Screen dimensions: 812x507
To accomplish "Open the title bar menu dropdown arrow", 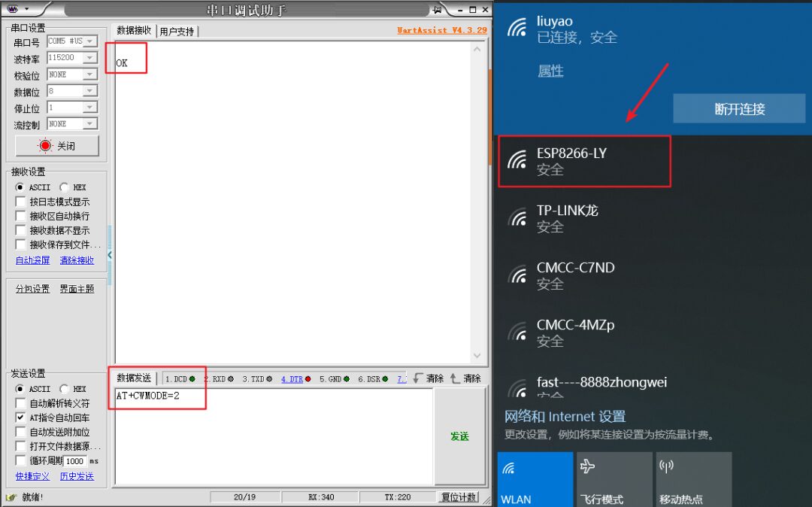I will click(27, 9).
